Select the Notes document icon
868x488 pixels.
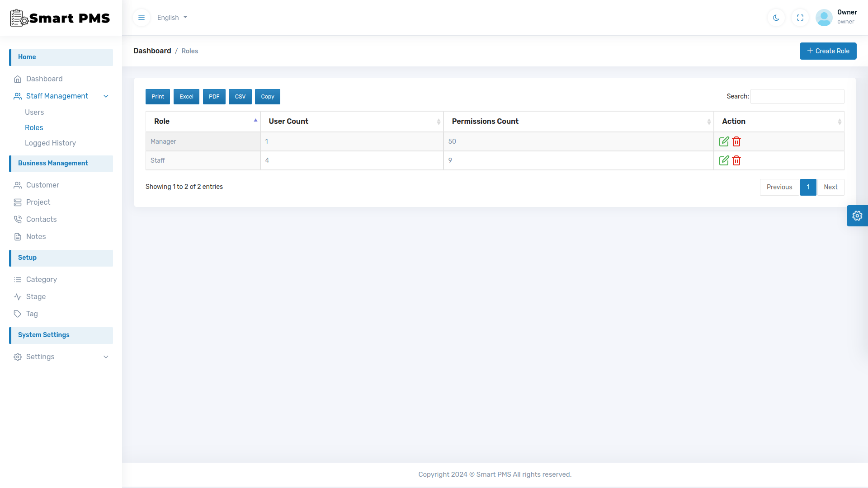coord(18,236)
